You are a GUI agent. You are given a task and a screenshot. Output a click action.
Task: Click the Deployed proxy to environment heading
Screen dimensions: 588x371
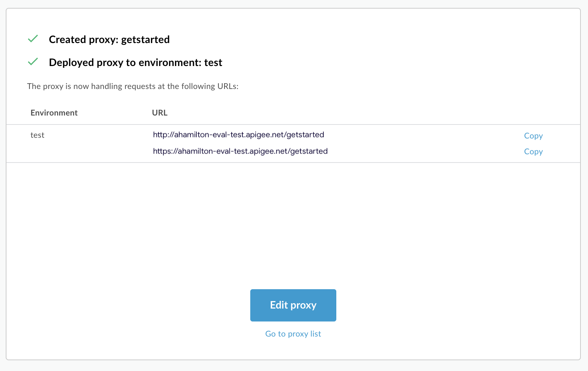coord(136,62)
